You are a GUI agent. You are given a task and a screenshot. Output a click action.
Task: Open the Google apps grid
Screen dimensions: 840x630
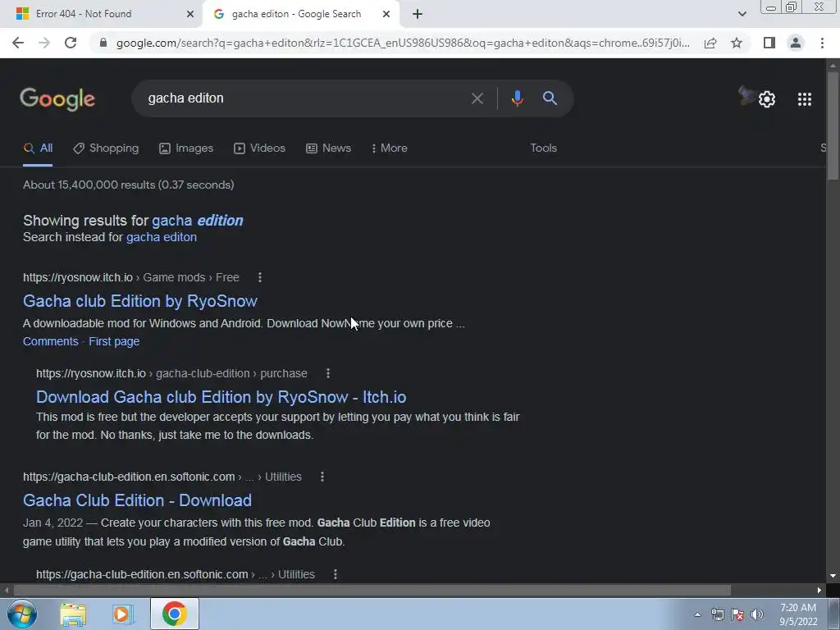click(805, 99)
